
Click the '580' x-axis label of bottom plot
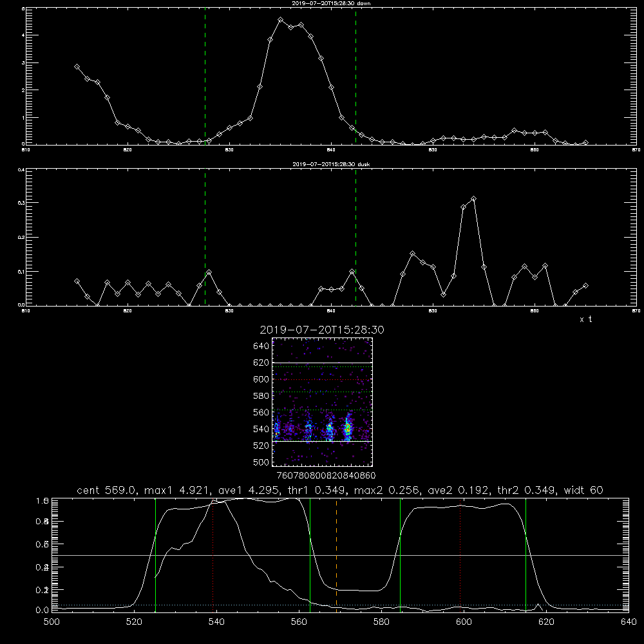[381, 622]
